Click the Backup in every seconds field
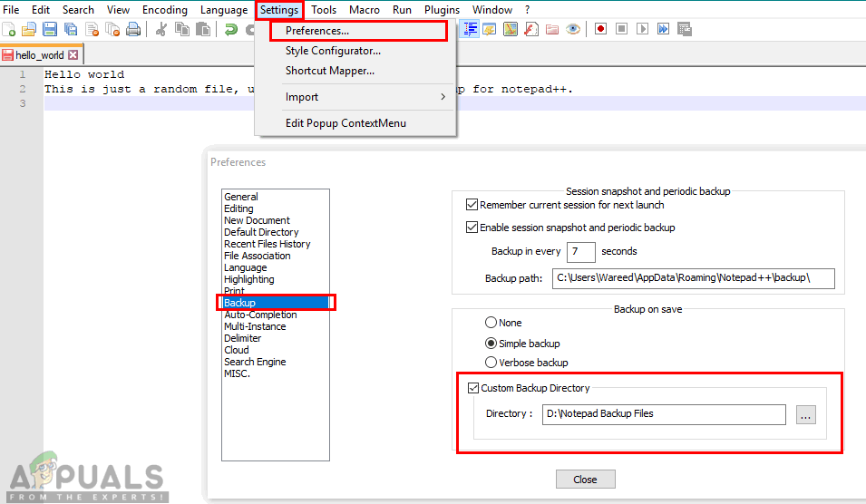Screen dimensions: 866x504 tap(581, 252)
